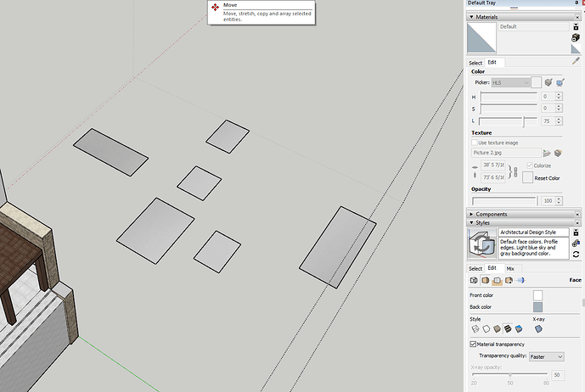Screen dimensions: 585x392
Task: Switch to Select tab in Materials panel
Action: 475,63
